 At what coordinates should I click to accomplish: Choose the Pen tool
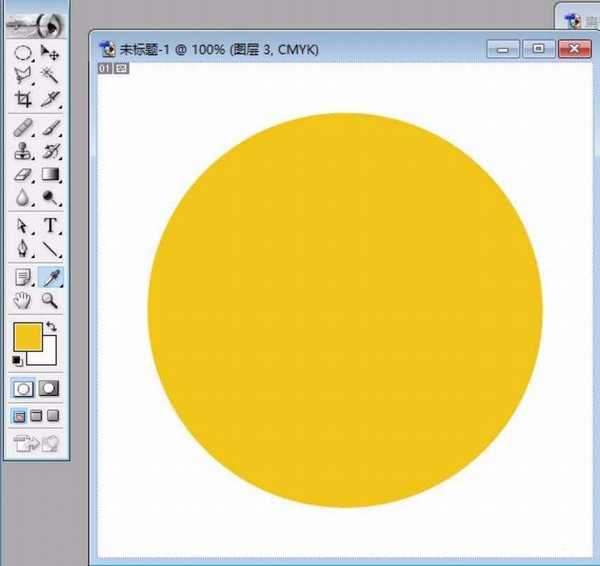coord(22,250)
